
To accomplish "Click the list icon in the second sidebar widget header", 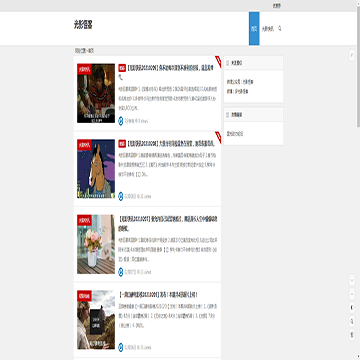I will click(228, 115).
